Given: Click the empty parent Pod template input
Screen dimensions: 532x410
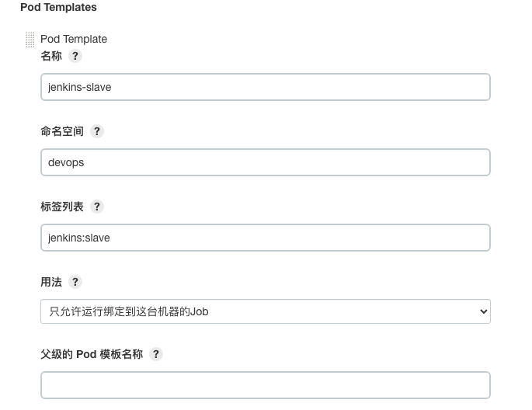Looking at the screenshot, I should coord(265,385).
